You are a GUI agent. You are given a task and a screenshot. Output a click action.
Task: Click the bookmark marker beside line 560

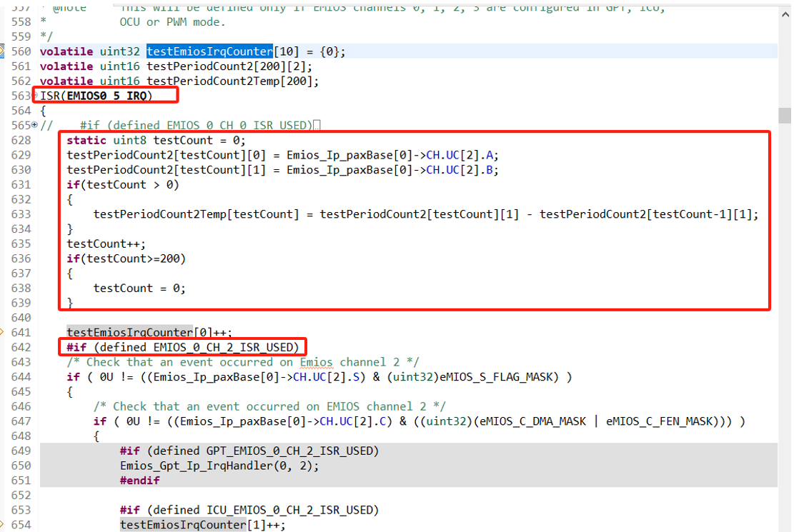click(4, 51)
